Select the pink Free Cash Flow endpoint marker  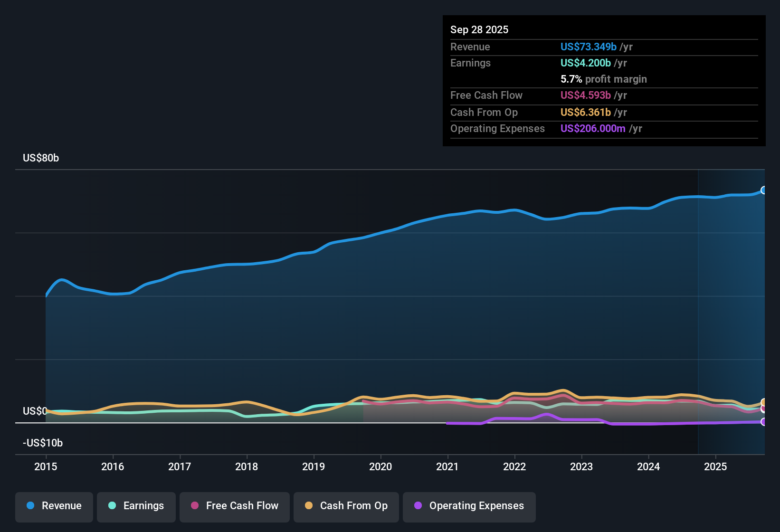(x=764, y=408)
